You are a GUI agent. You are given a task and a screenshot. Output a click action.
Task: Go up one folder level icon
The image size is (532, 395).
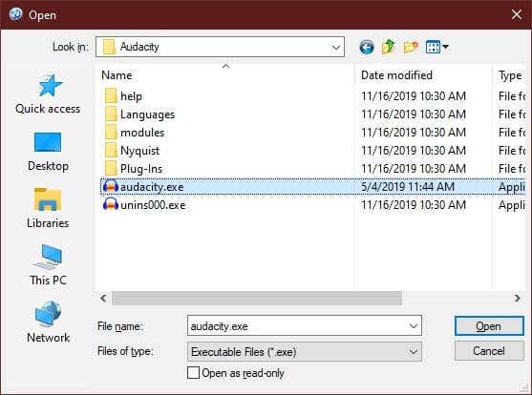click(389, 47)
